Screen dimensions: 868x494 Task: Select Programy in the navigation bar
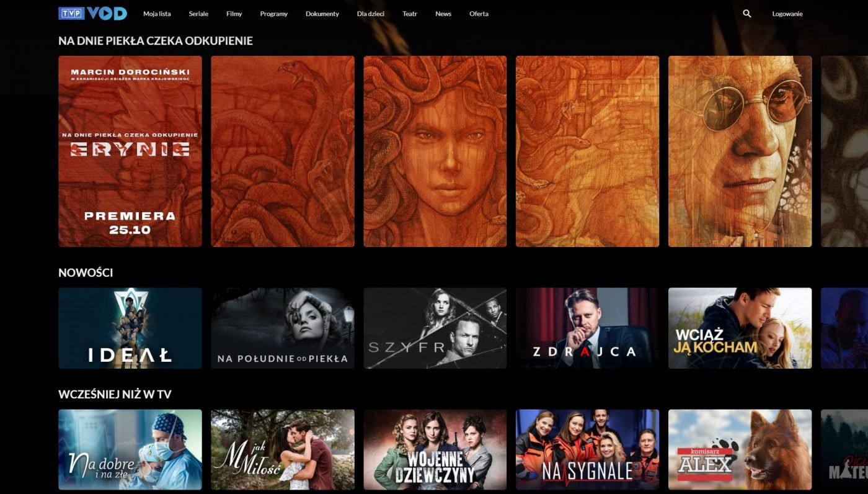[x=273, y=14]
